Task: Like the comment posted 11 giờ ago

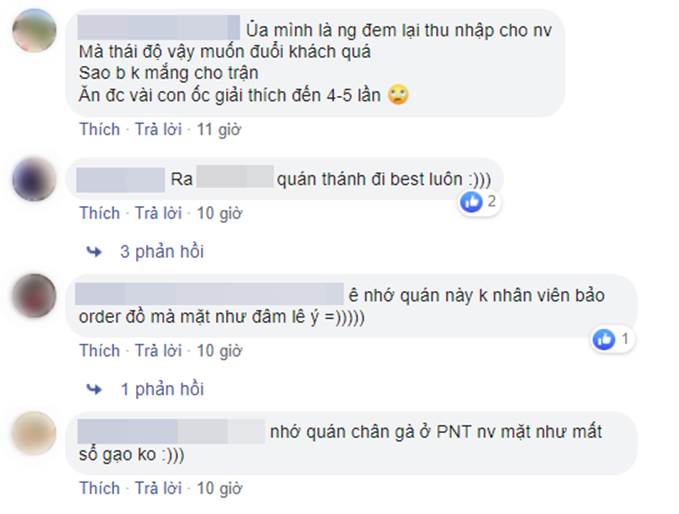Action: [x=100, y=129]
